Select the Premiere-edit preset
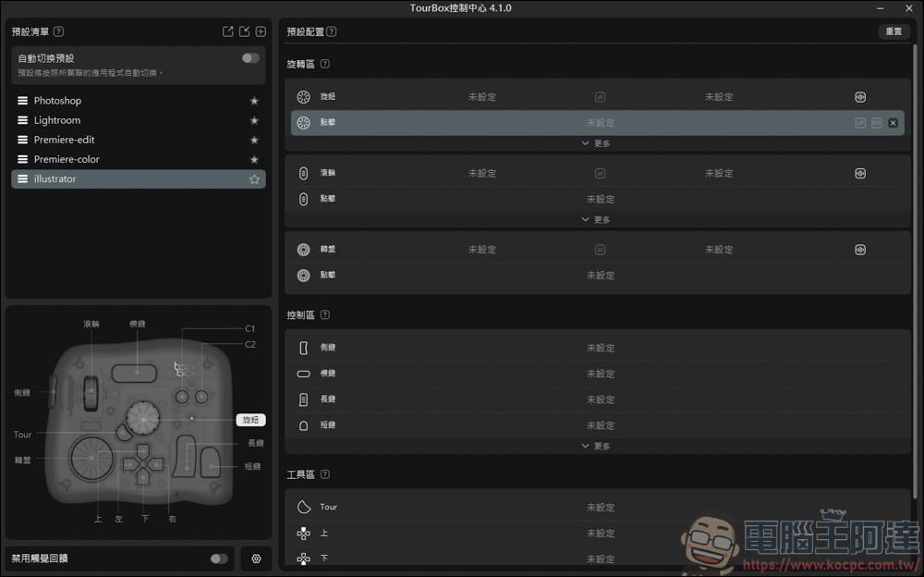Screen dimensions: 924x577 pos(139,140)
